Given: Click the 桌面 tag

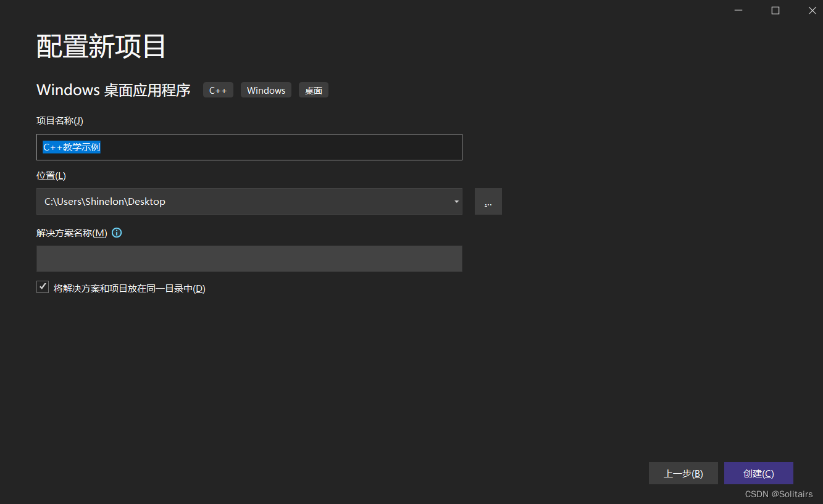Looking at the screenshot, I should [314, 90].
